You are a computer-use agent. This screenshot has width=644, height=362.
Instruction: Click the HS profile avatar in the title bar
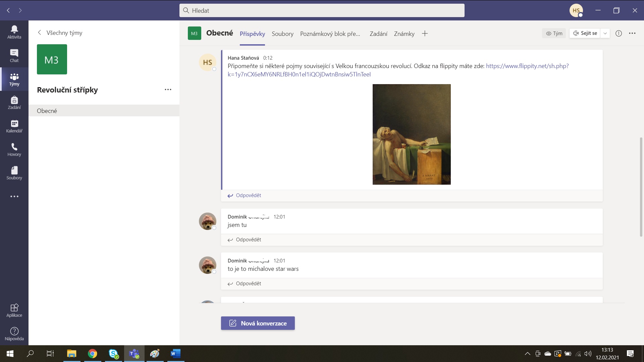[576, 10]
